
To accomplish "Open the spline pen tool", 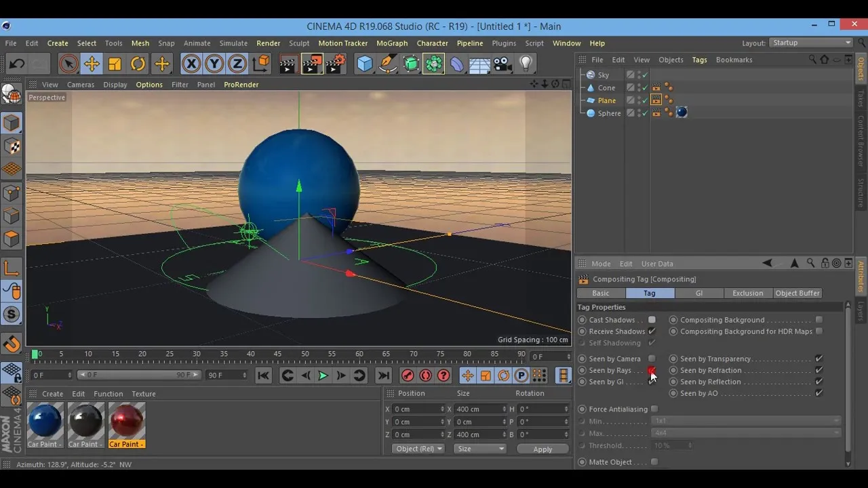I will 388,64.
